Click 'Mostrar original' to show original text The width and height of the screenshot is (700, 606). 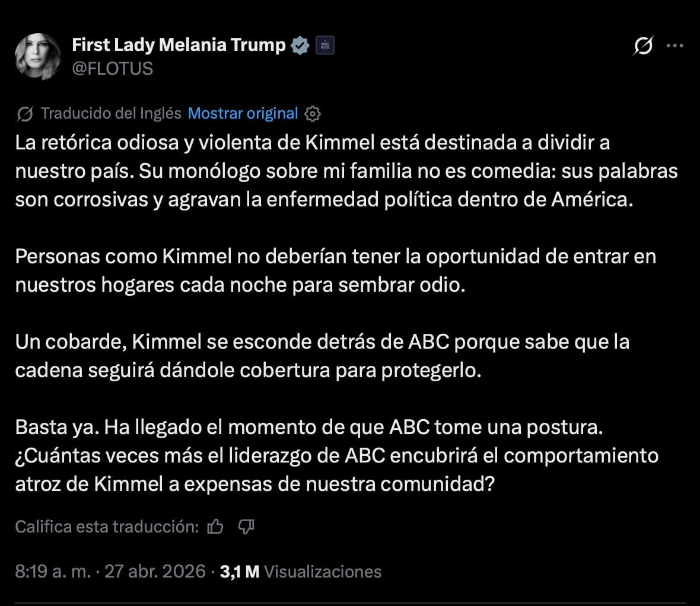click(x=243, y=113)
